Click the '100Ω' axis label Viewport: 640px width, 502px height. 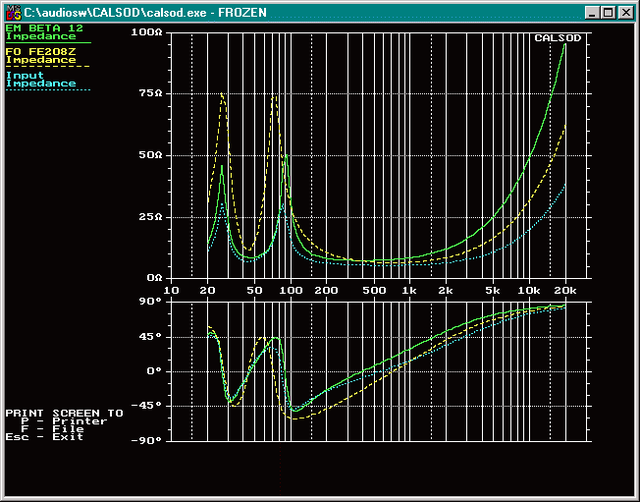click(x=147, y=32)
